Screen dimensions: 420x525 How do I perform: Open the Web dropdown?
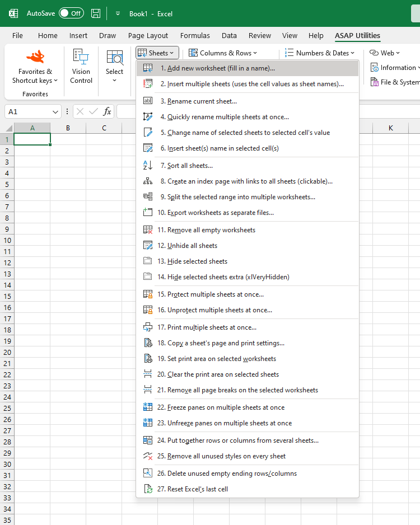(x=385, y=53)
